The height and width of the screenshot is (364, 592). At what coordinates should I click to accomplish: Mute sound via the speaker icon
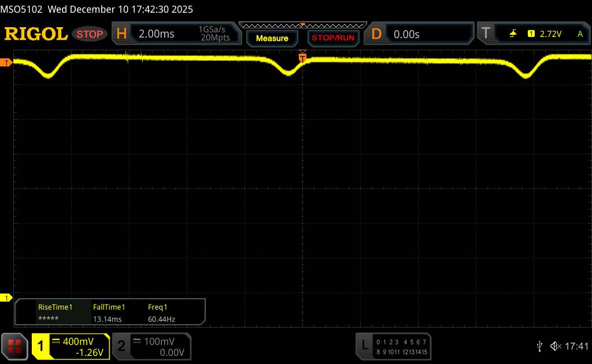pyautogui.click(x=555, y=346)
